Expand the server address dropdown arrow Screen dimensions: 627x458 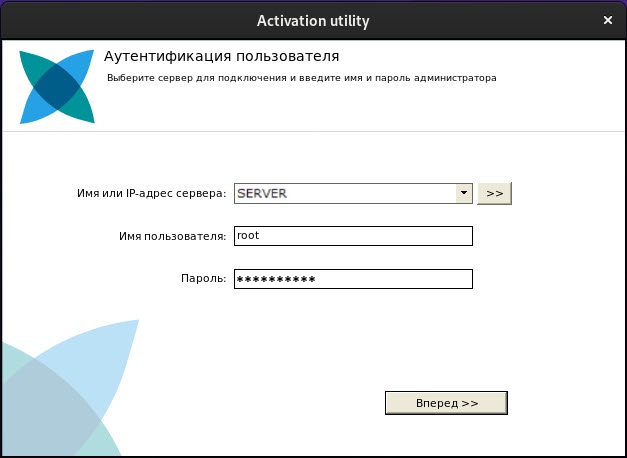(464, 193)
